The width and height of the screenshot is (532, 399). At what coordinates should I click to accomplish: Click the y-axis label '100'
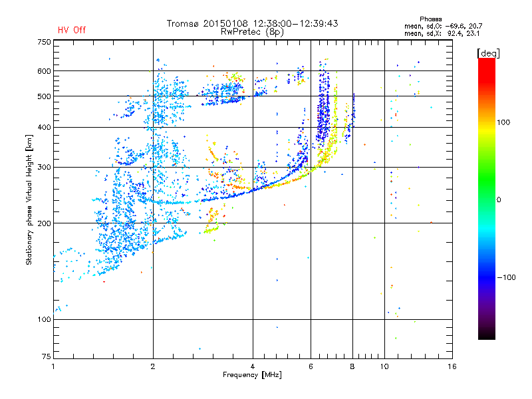click(44, 319)
